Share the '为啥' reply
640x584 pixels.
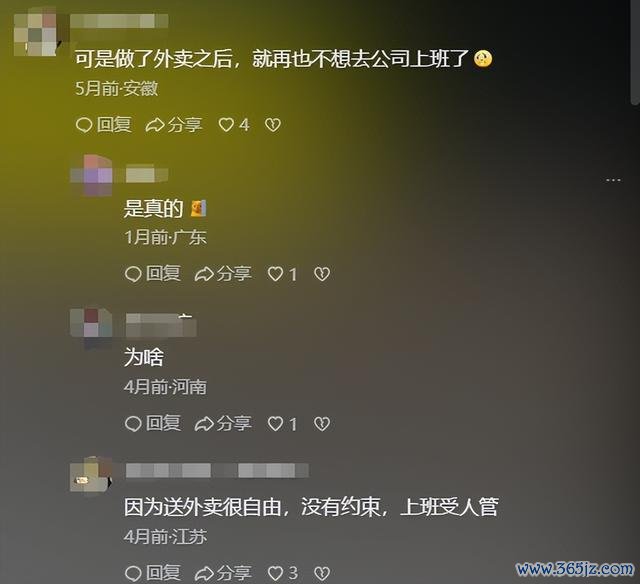(x=223, y=424)
